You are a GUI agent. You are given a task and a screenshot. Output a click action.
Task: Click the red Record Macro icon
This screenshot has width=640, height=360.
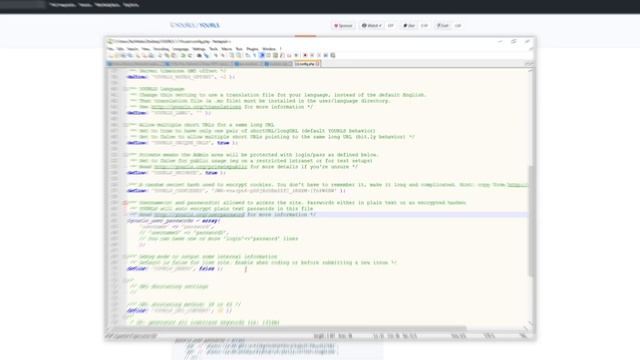tap(305, 55)
